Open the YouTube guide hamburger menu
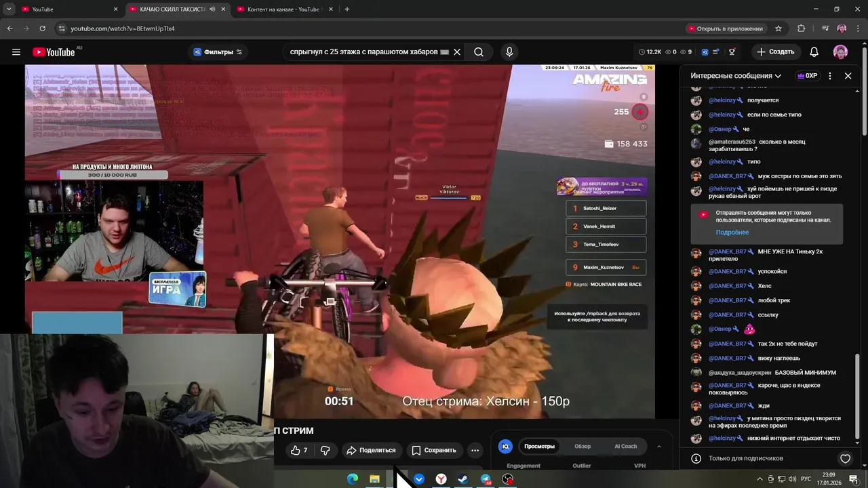The image size is (868, 488). pos(16,52)
